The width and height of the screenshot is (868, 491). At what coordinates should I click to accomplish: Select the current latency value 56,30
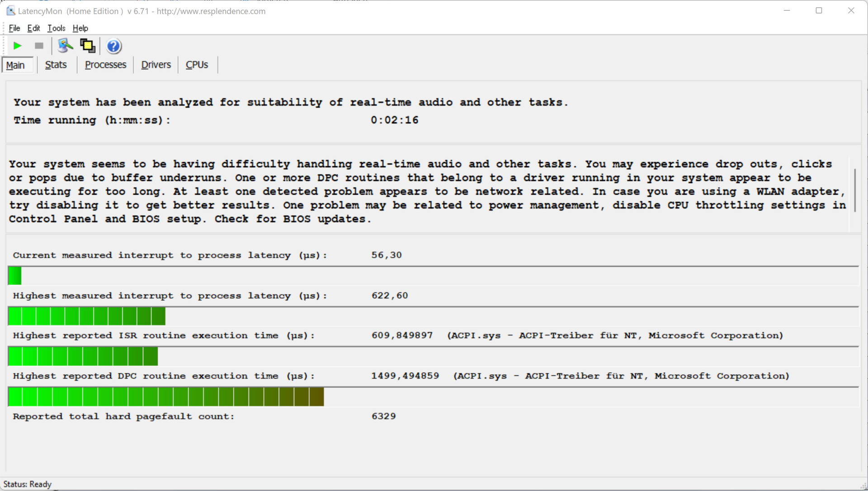click(x=387, y=255)
